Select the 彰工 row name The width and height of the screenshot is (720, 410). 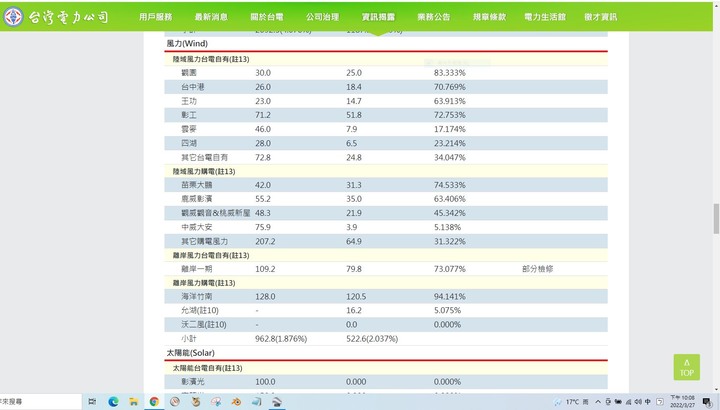pyautogui.click(x=189, y=115)
